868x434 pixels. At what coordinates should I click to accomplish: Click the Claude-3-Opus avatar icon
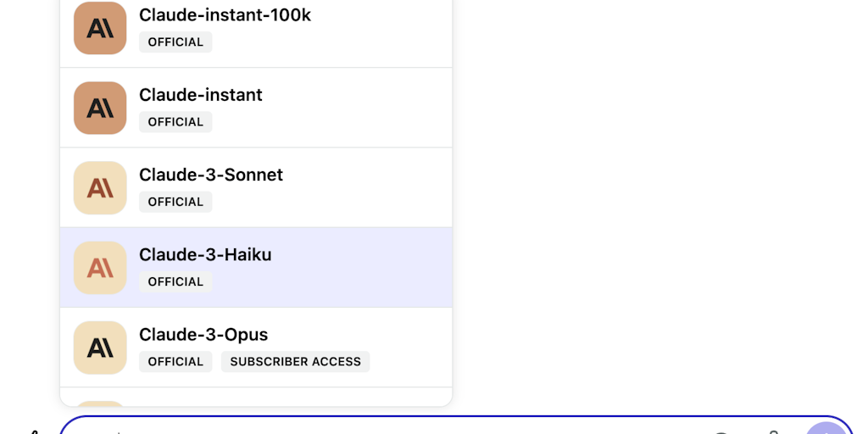tap(100, 348)
